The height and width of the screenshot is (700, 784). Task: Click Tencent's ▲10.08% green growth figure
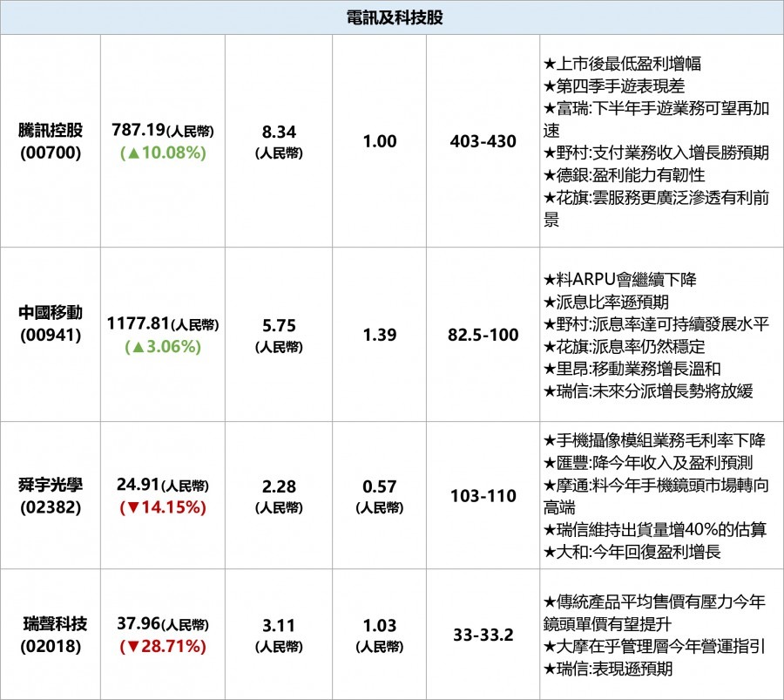(x=163, y=153)
